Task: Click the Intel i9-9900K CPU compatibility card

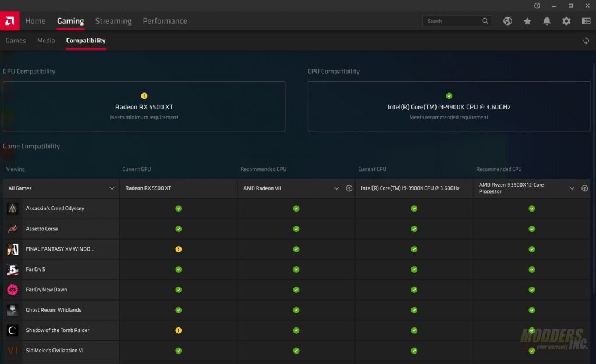Action: coord(449,106)
